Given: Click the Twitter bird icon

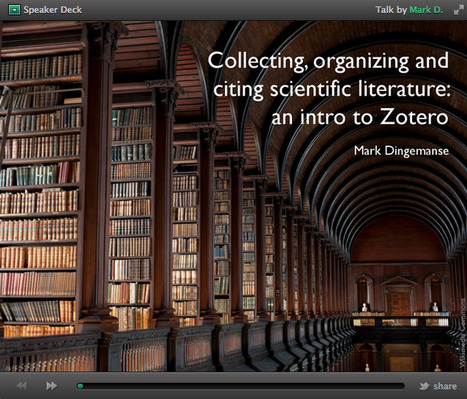Looking at the screenshot, I should [424, 386].
